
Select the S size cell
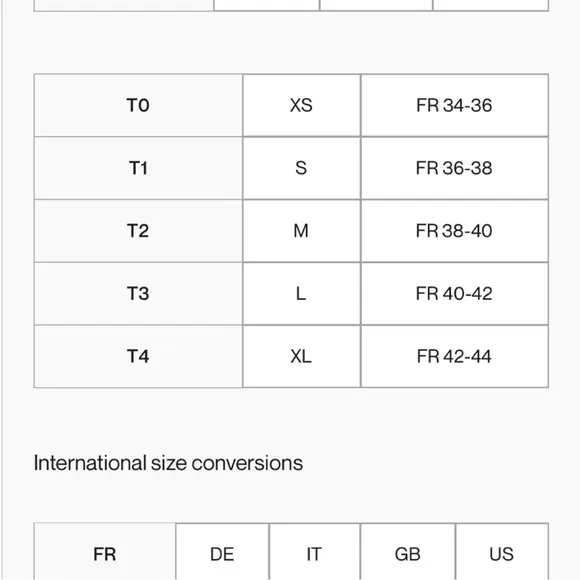pyautogui.click(x=301, y=168)
